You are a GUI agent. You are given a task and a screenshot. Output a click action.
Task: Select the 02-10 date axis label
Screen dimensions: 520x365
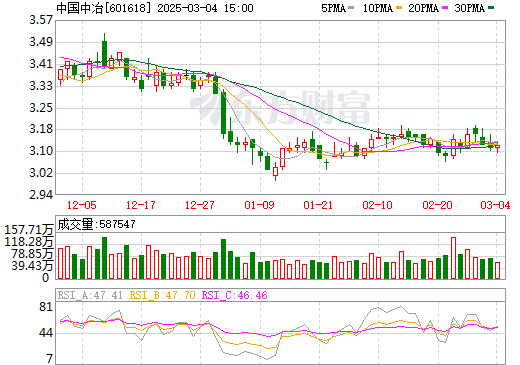(x=377, y=205)
